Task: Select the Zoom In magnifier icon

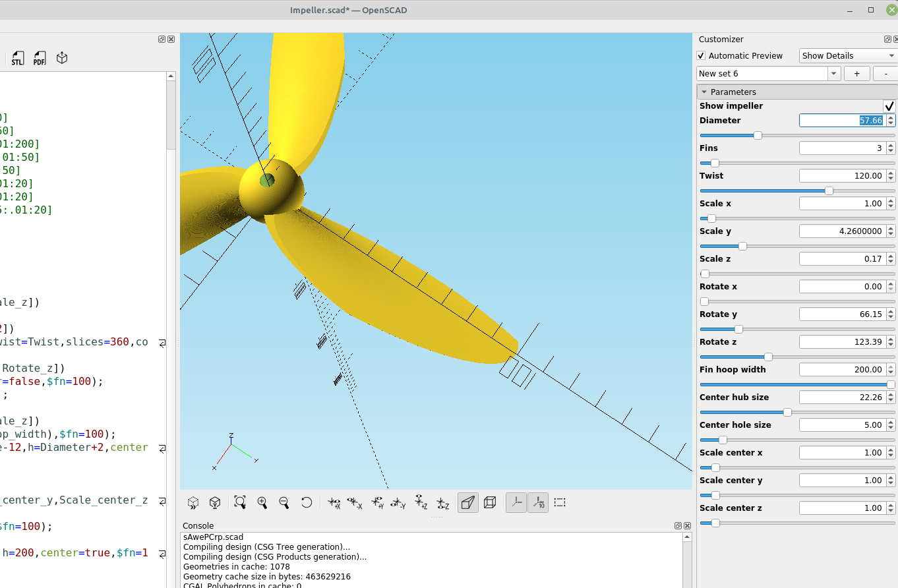Action: click(x=262, y=502)
